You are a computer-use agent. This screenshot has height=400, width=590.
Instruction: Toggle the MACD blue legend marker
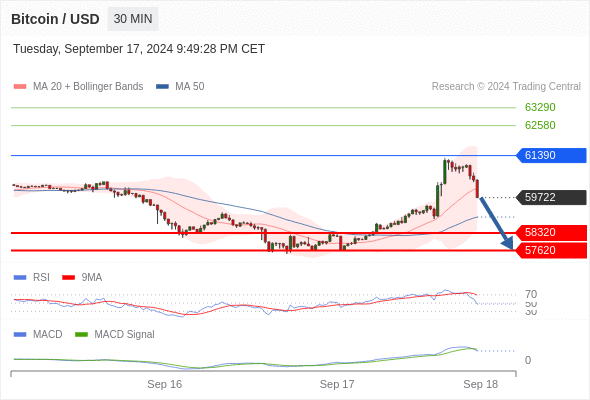[x=20, y=335]
